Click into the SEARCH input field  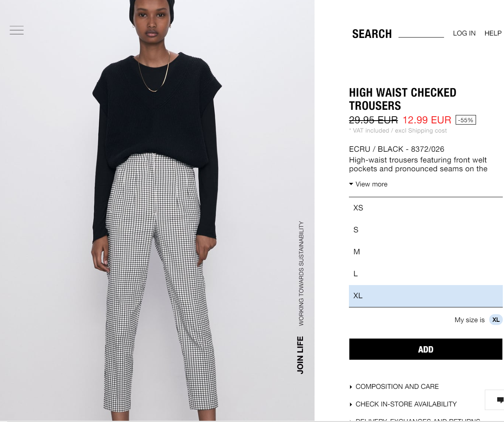[421, 33]
